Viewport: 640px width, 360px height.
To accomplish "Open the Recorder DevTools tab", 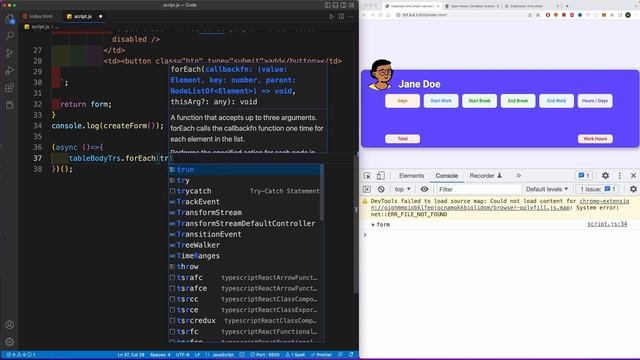I will coord(486,176).
